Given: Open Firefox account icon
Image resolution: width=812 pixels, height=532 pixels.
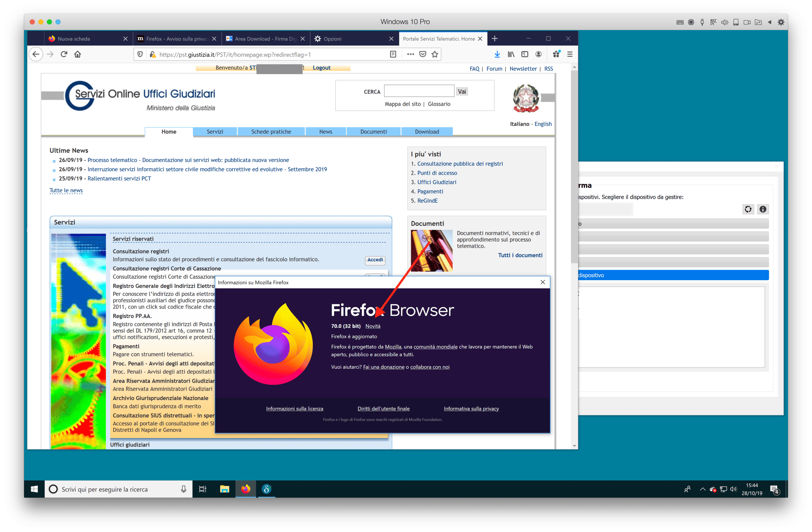Looking at the screenshot, I should tap(539, 54).
